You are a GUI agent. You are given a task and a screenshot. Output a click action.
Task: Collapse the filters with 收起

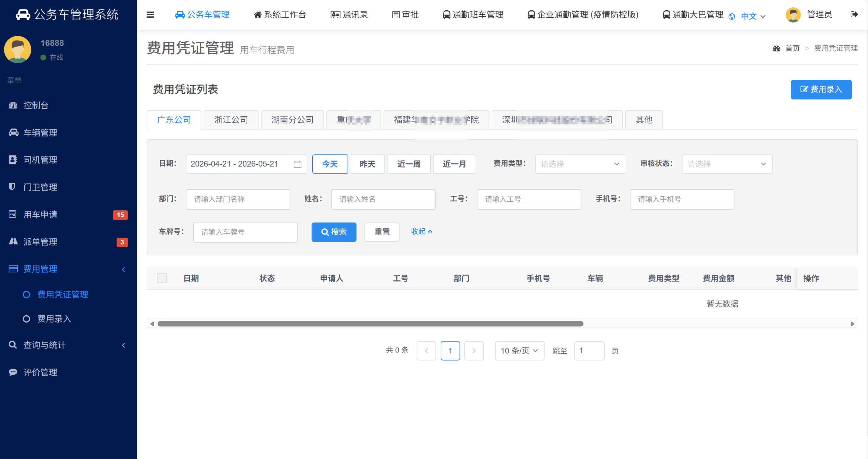pos(422,232)
